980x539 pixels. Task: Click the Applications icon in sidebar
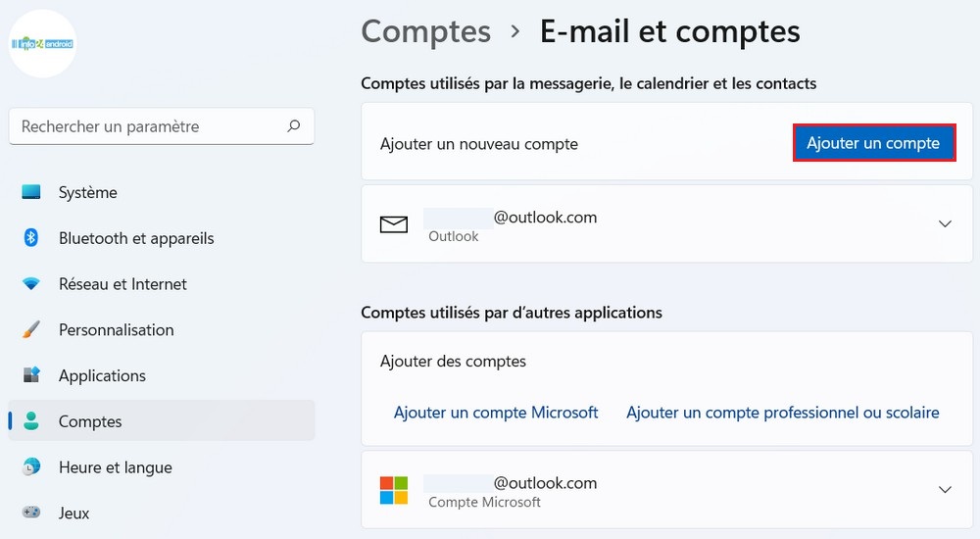31,375
